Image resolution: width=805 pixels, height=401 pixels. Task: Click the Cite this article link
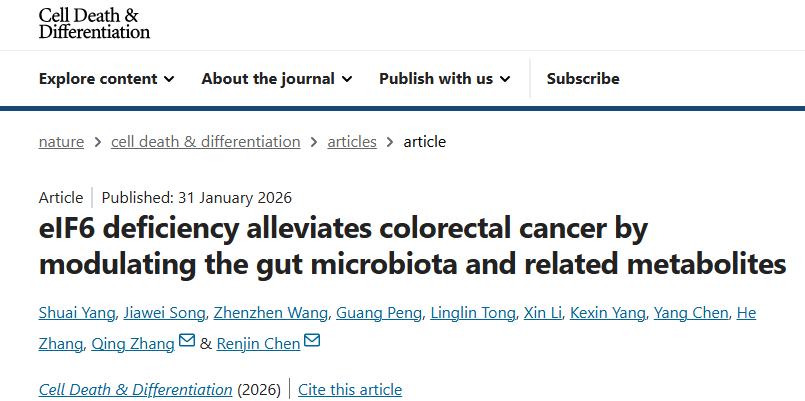coord(350,390)
